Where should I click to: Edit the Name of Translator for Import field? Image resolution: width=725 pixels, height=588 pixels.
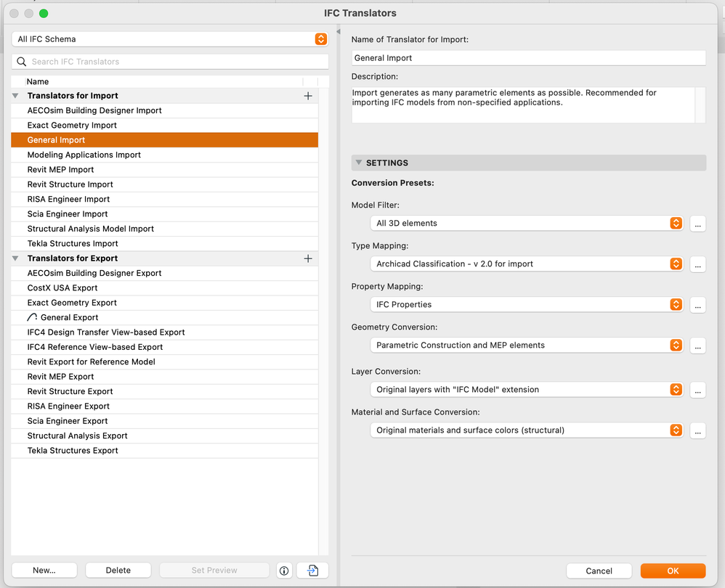528,58
